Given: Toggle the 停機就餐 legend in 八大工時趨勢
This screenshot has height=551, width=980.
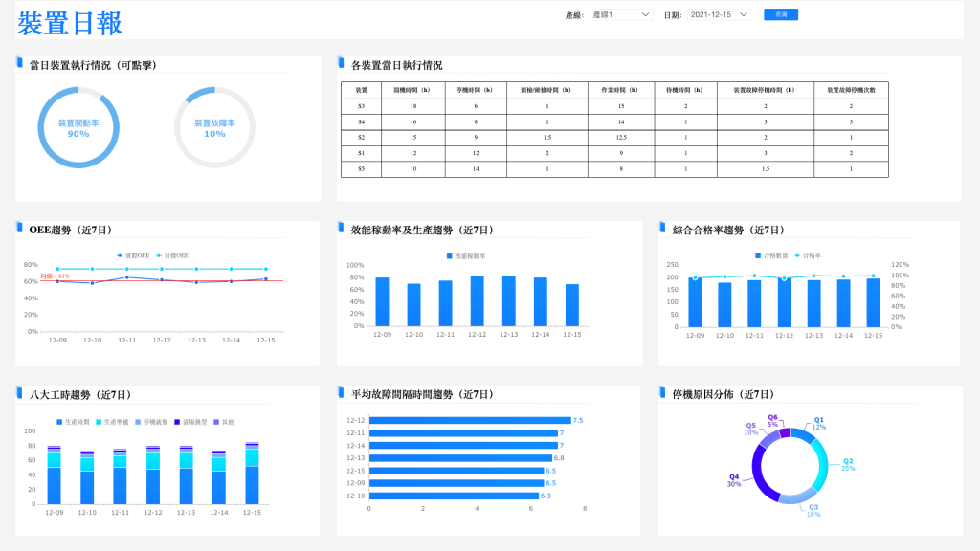Looking at the screenshot, I should click(x=151, y=422).
